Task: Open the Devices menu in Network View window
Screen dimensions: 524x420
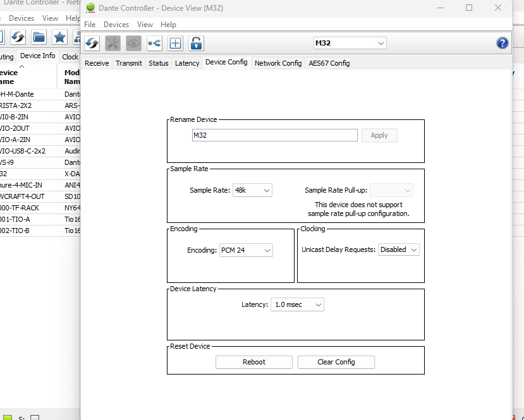Action: [21, 18]
